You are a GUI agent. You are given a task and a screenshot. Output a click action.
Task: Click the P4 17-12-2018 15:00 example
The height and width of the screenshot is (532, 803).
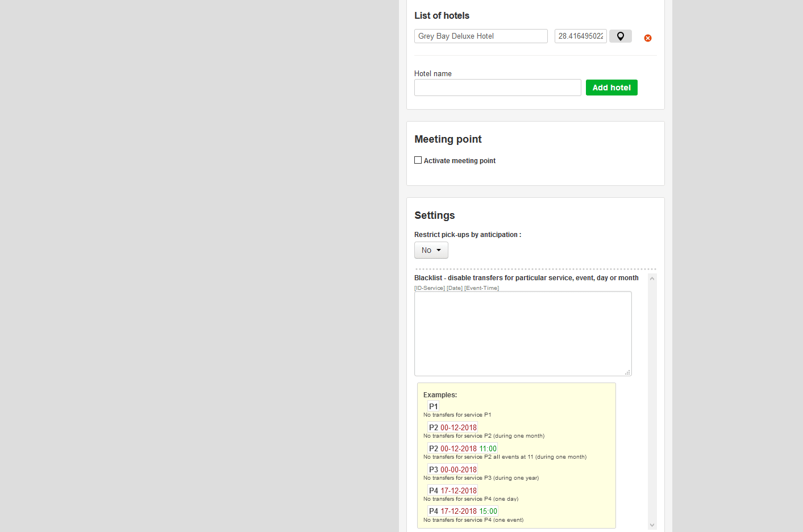click(463, 511)
